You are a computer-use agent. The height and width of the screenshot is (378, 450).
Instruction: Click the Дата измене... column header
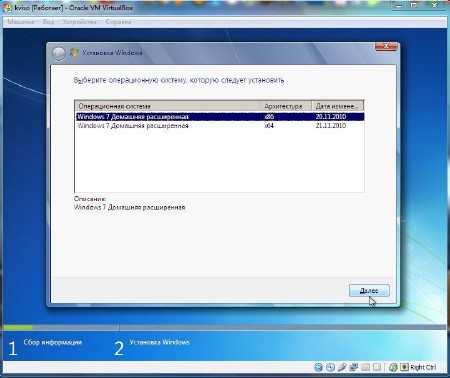pos(338,106)
